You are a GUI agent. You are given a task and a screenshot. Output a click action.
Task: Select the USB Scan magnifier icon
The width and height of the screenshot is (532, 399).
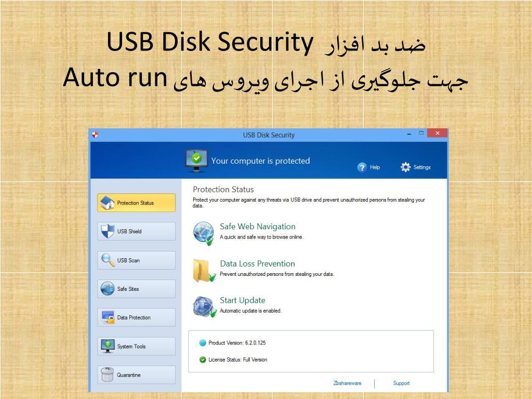[108, 260]
